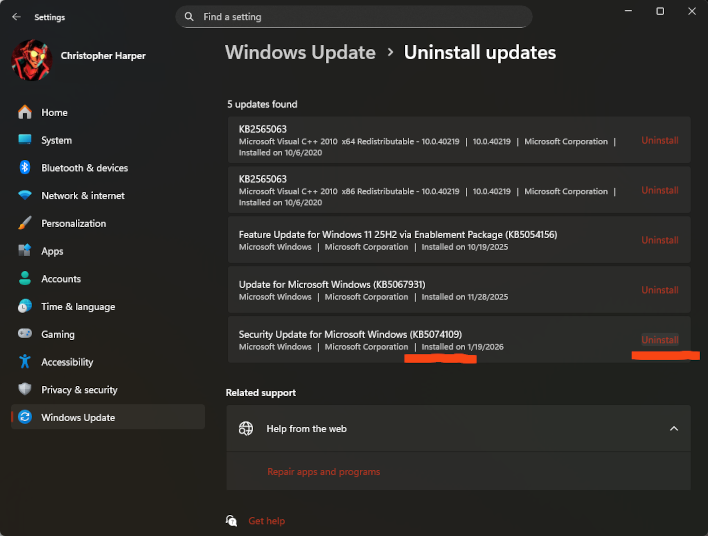Viewport: 708px width, 536px height.
Task: Open Bluetooth & devices section
Action: [x=108, y=168]
